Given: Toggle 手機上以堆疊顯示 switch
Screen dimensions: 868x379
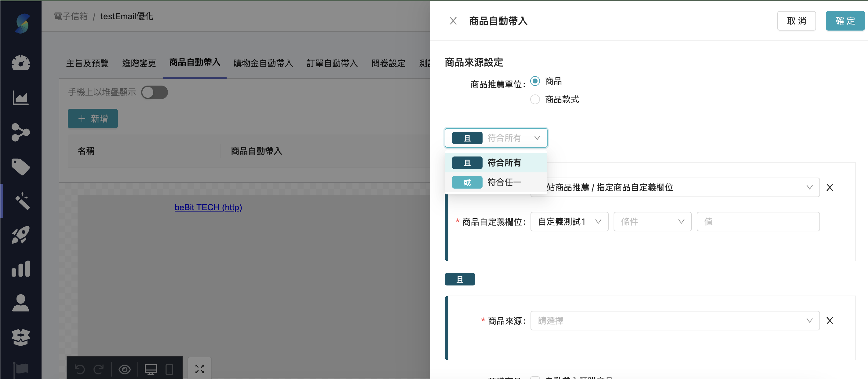Looking at the screenshot, I should tap(155, 92).
